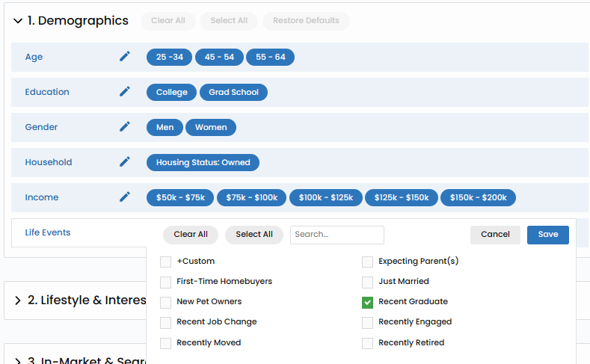This screenshot has height=364, width=590.
Task: Open Gender editor via pencil icon
Action: (125, 127)
